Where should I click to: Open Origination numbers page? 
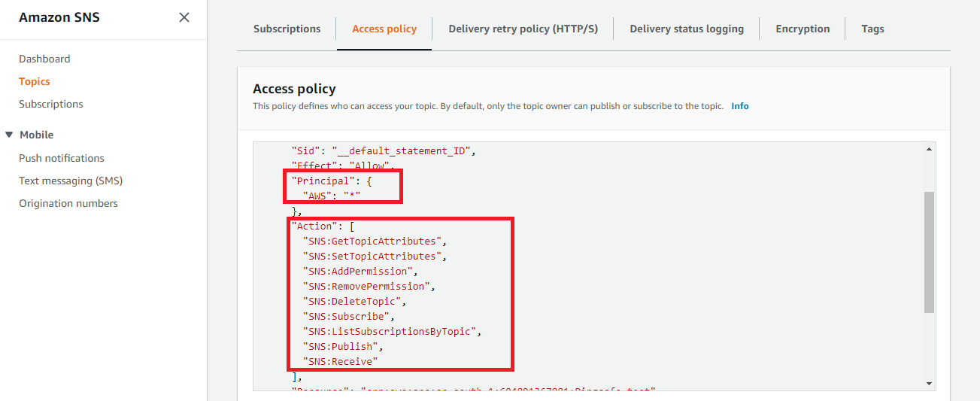pos(68,203)
